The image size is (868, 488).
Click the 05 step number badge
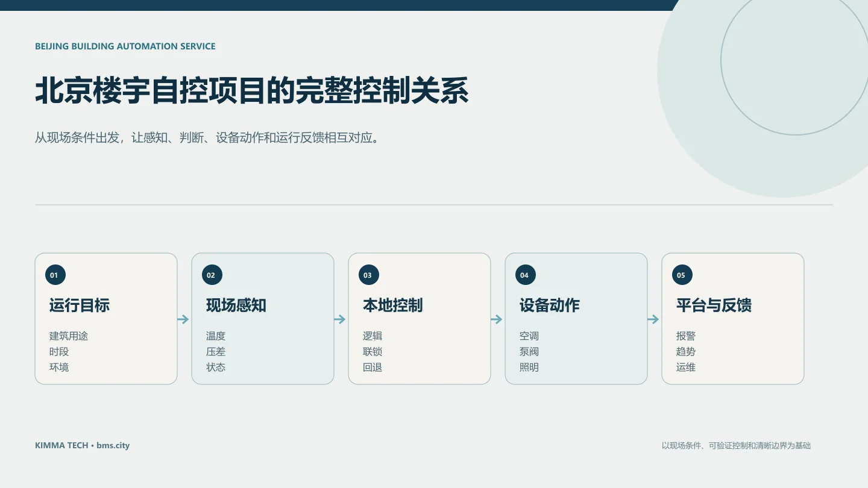682,275
